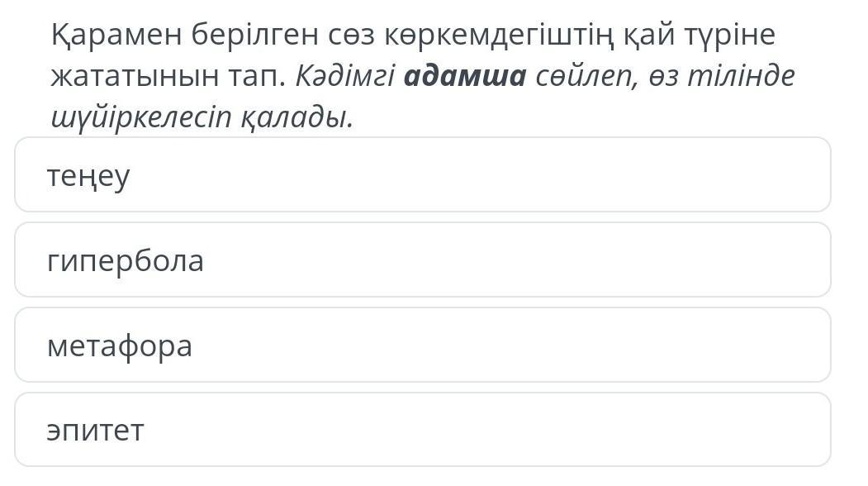Select the эпитет answer choice
Viewport: 868px width, 486px height.
click(x=422, y=430)
